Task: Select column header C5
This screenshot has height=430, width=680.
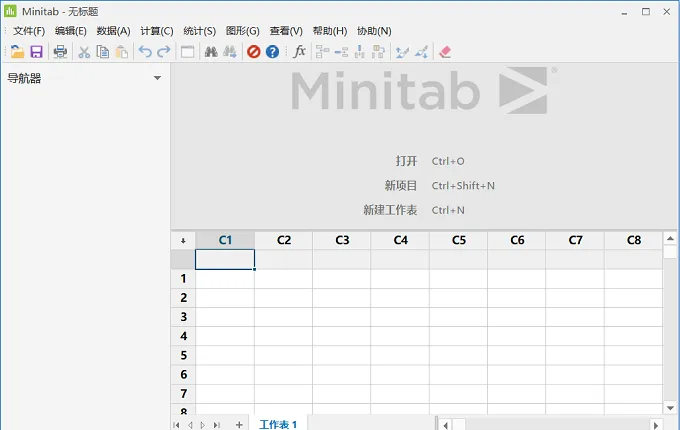Action: click(458, 240)
